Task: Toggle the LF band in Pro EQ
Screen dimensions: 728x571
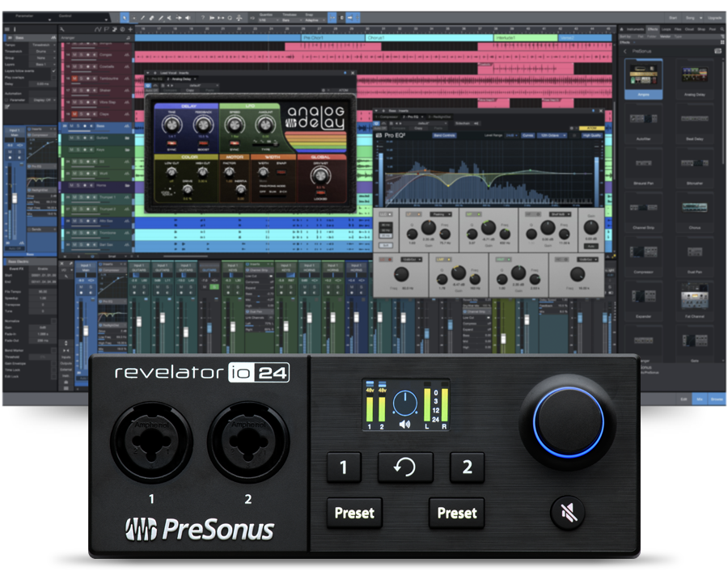Action: pyautogui.click(x=413, y=214)
